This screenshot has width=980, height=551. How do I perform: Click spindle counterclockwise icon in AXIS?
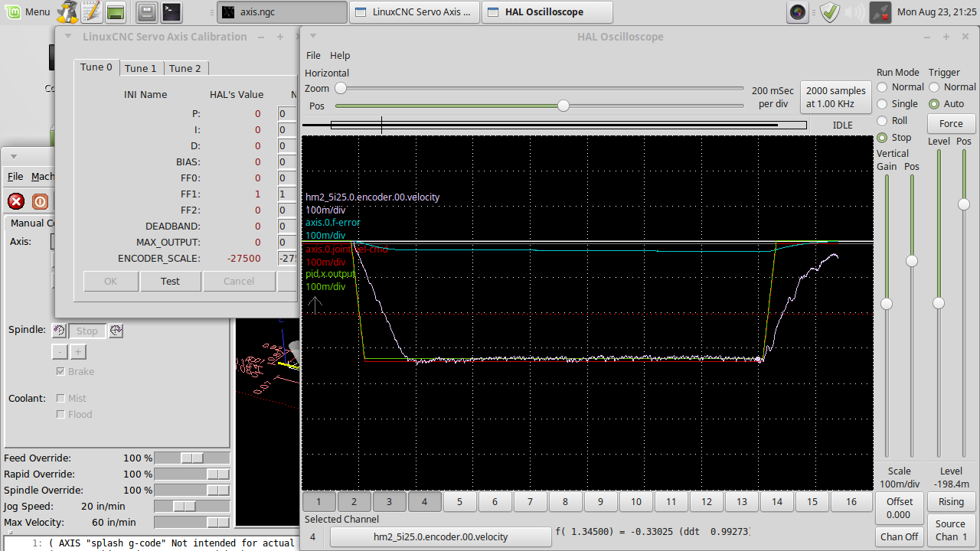pos(59,331)
